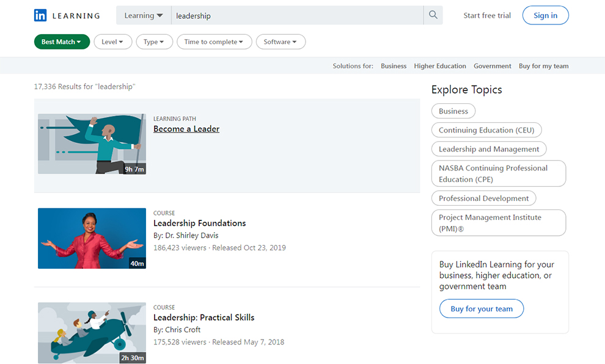Click the leadership search input field
605x364 pixels.
point(297,15)
